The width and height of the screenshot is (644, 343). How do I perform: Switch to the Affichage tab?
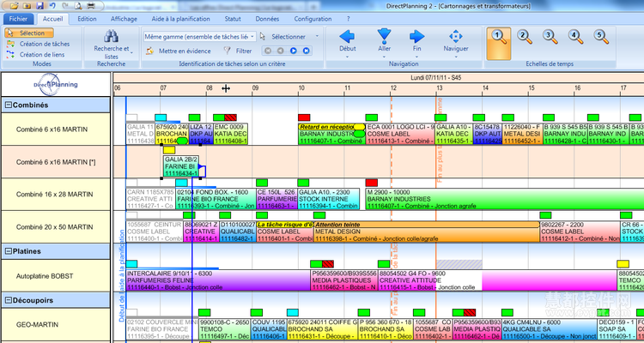pos(124,19)
